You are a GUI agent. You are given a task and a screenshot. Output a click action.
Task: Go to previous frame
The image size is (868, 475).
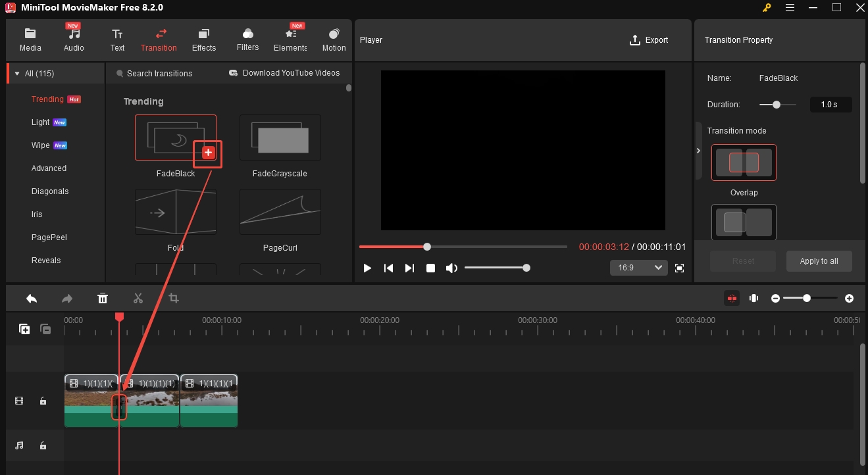tap(389, 268)
